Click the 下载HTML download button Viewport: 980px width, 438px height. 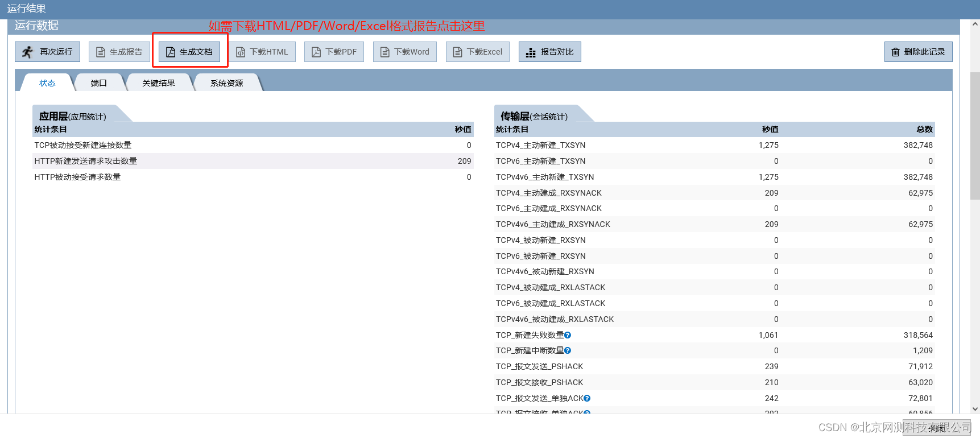point(262,52)
